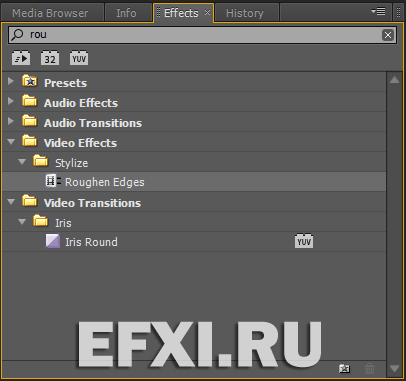
Task: Click the Stylize folder icon
Action: [x=41, y=161]
